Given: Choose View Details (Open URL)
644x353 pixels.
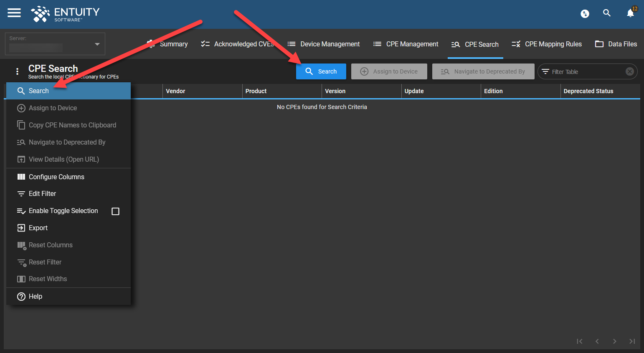Looking at the screenshot, I should point(68,159).
